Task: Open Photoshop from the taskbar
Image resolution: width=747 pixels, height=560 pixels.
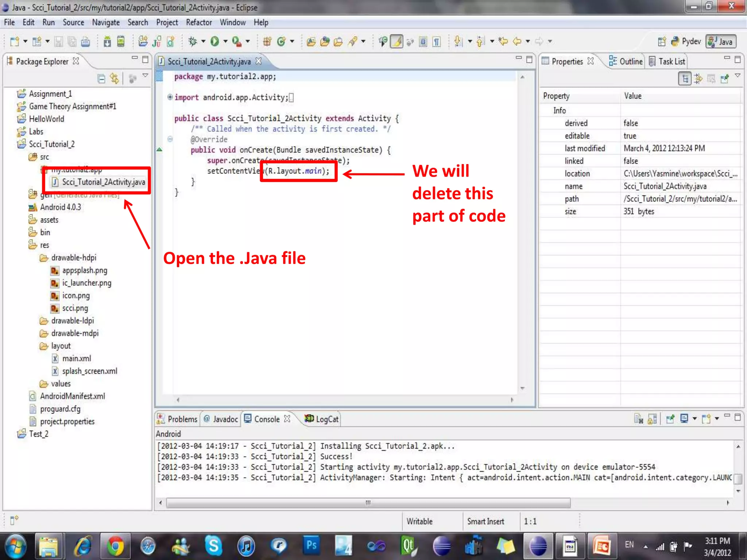Action: (x=311, y=546)
